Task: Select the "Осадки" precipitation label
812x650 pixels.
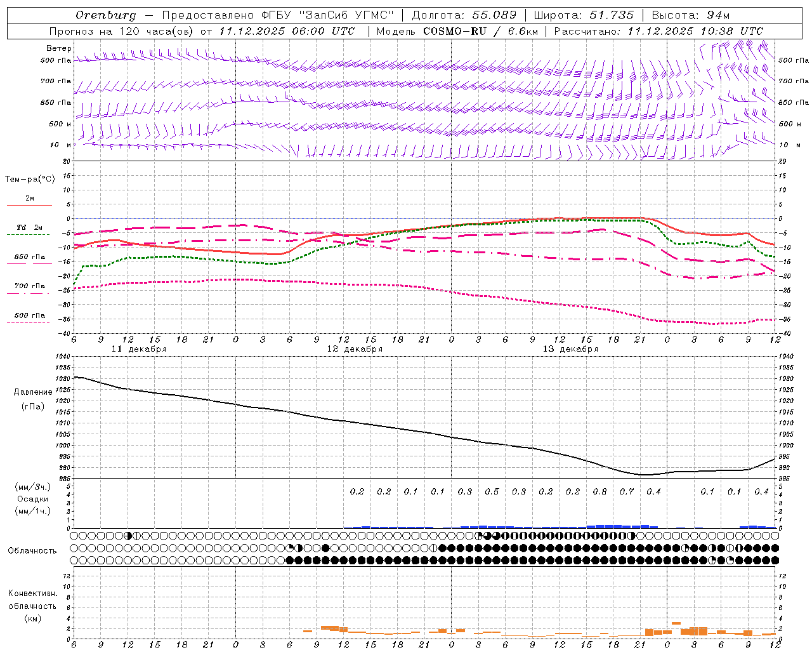Action: 33,499
